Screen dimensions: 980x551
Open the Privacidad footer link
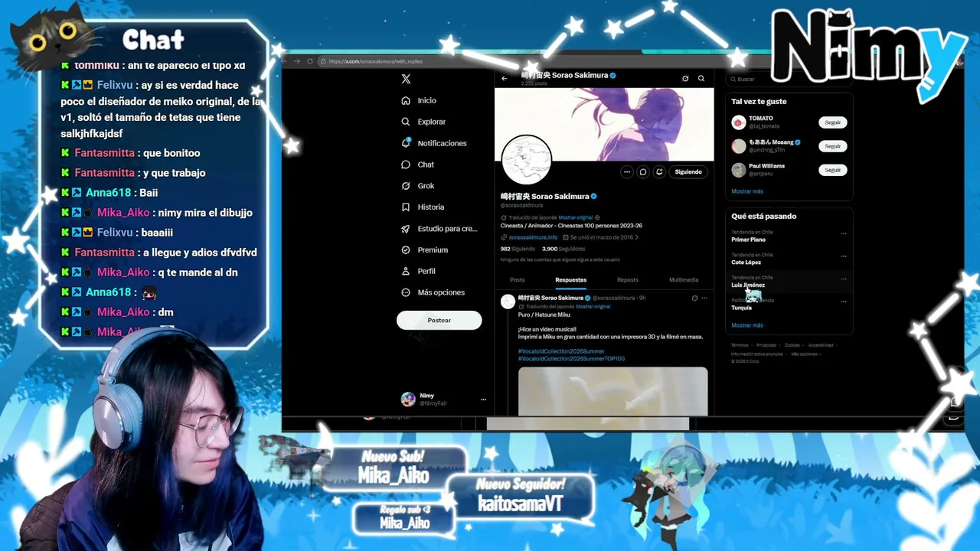point(766,345)
